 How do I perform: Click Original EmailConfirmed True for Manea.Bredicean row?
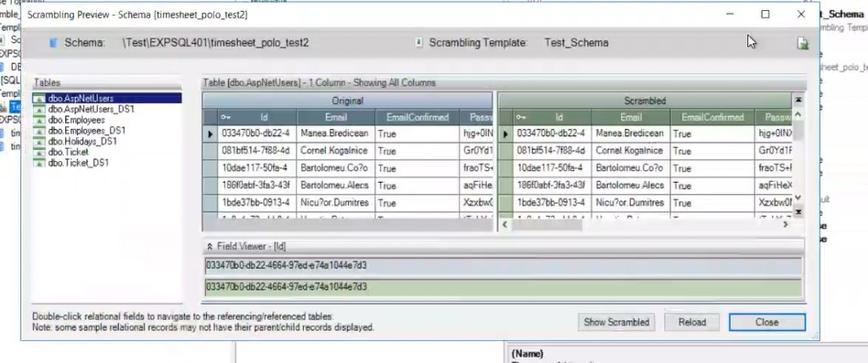point(418,133)
